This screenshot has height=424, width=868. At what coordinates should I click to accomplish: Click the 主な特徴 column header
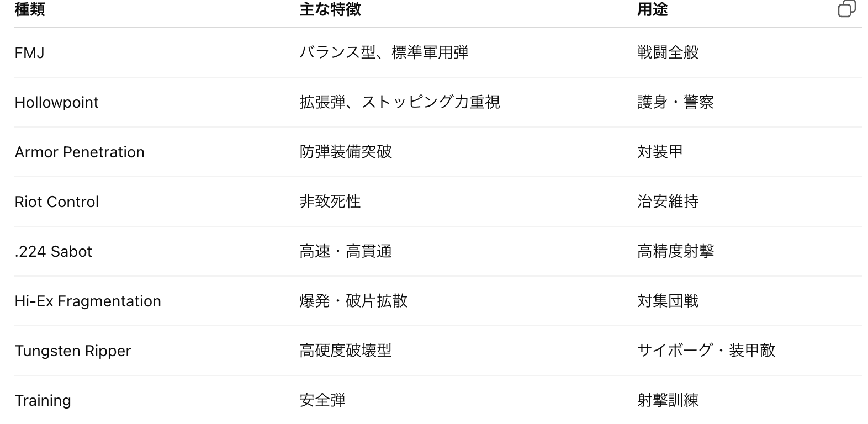330,9
